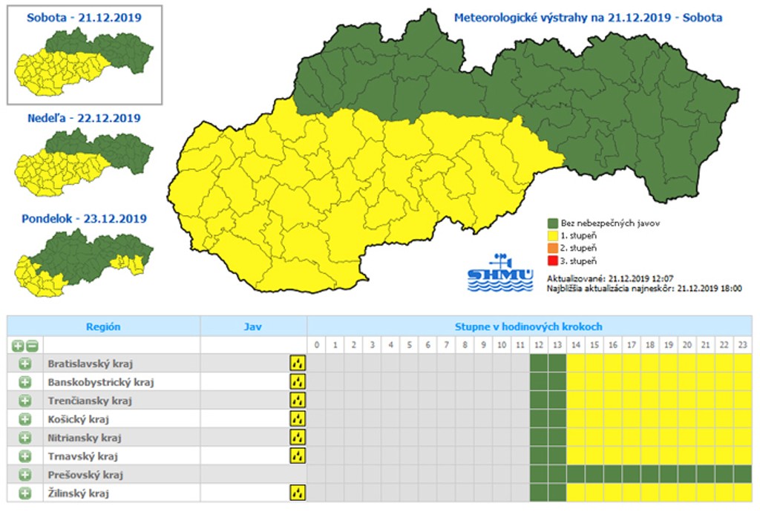This screenshot has width=760, height=532.
Task: Click the Košický kraj region name
Action: [x=78, y=419]
